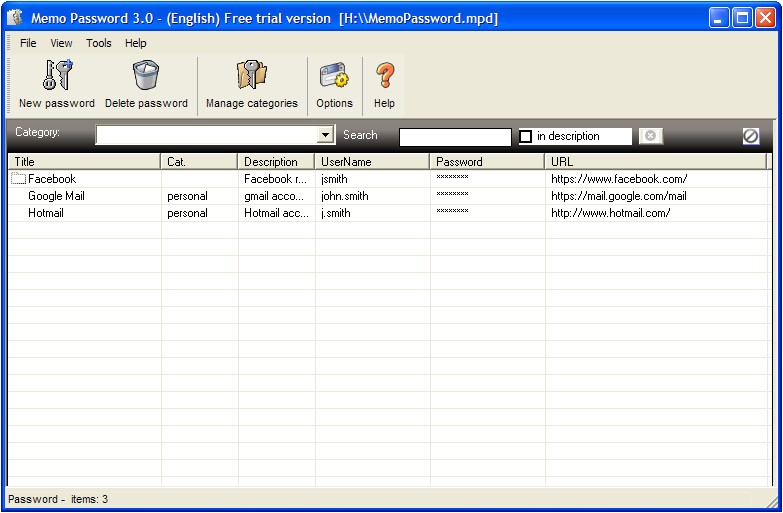Click the jsmith username cell

tap(334, 179)
